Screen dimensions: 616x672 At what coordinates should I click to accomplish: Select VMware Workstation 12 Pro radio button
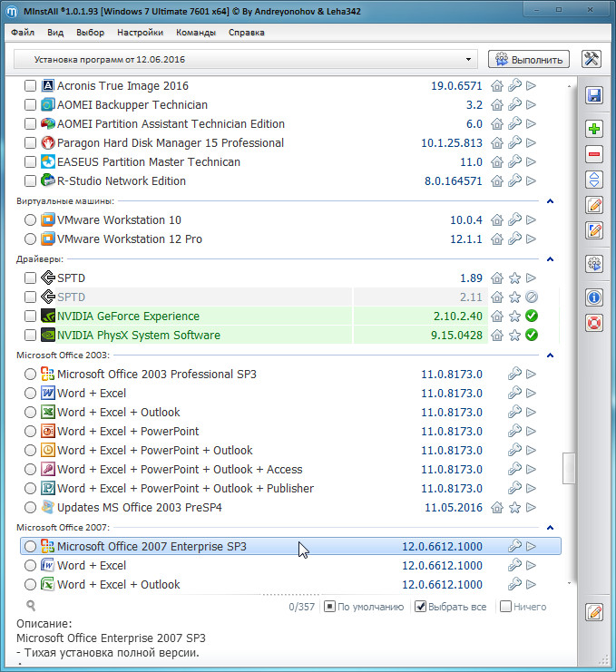point(30,239)
